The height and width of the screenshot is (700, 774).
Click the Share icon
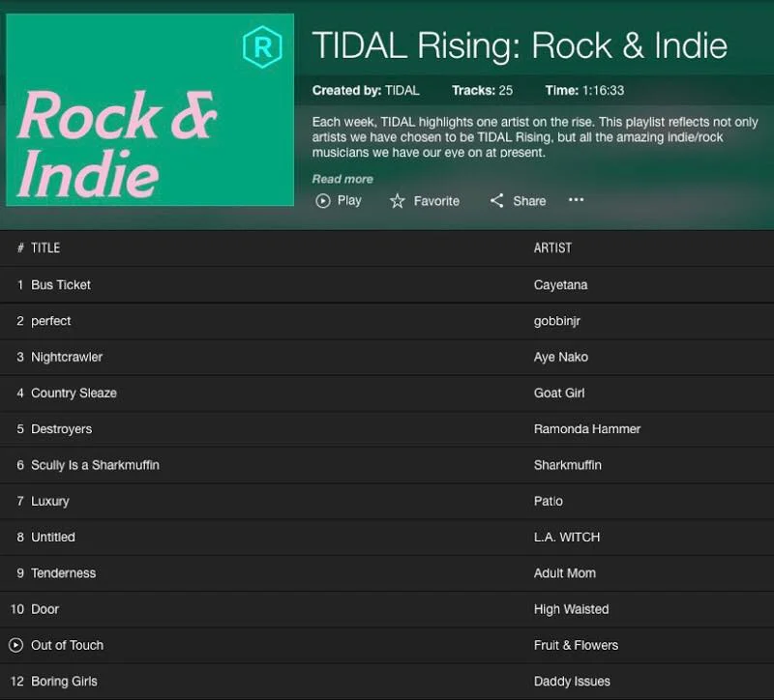(496, 200)
